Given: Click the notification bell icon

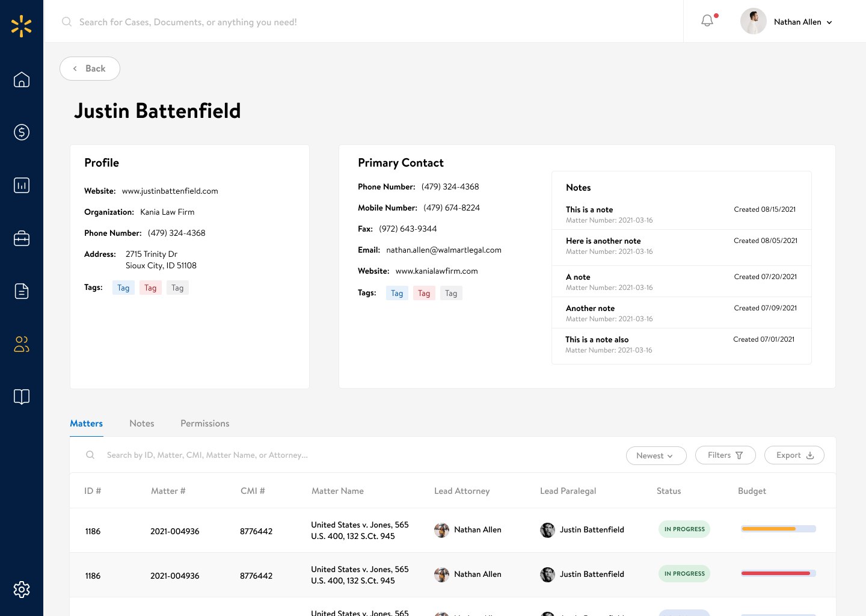Looking at the screenshot, I should point(706,20).
